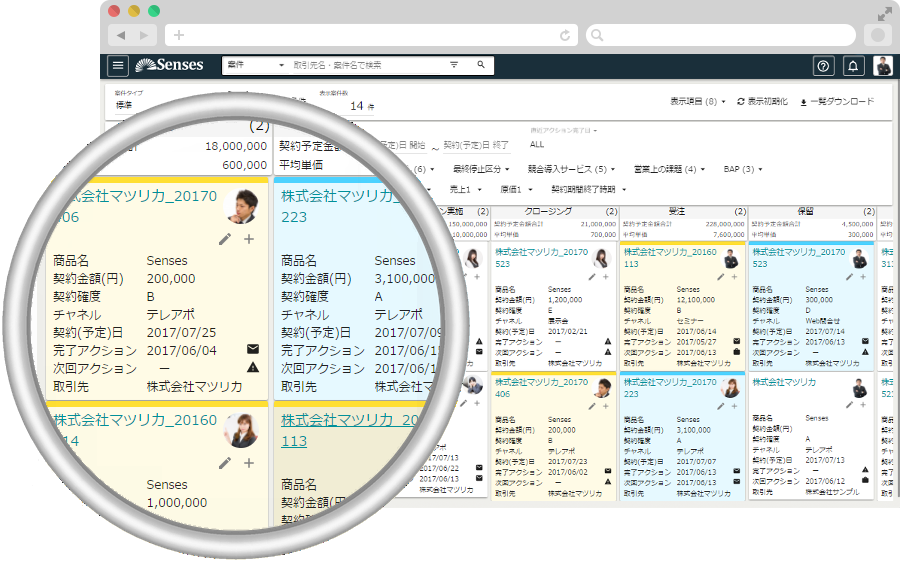
Task: Click the 228,000,000 total in 受注 column
Action: 725,224
